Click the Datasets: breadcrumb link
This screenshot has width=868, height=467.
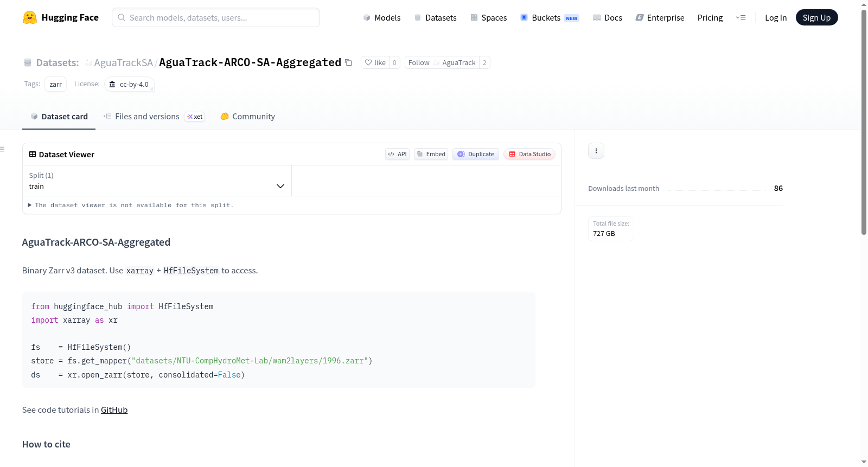58,63
